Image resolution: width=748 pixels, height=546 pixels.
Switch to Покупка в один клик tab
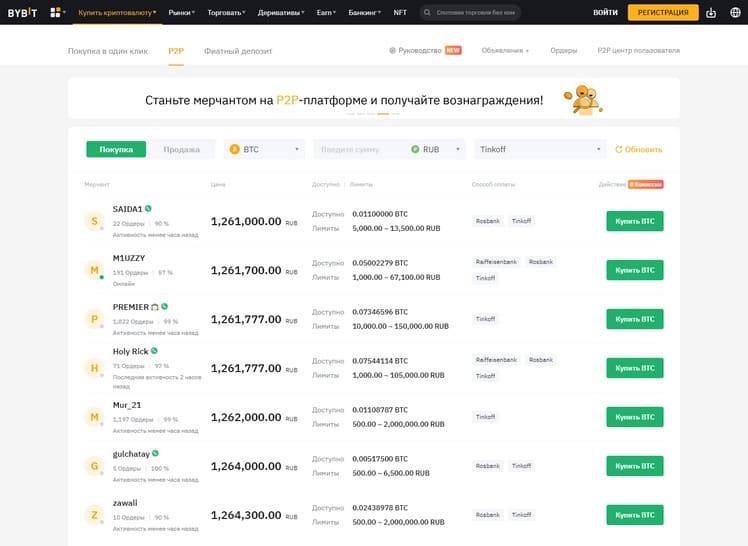108,51
